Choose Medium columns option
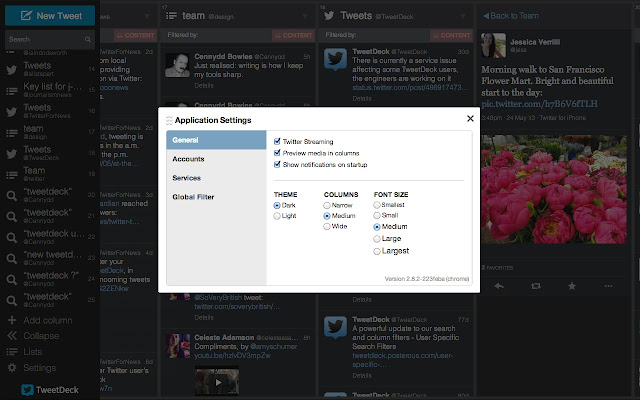Image resolution: width=640 pixels, height=400 pixels. tap(327, 216)
